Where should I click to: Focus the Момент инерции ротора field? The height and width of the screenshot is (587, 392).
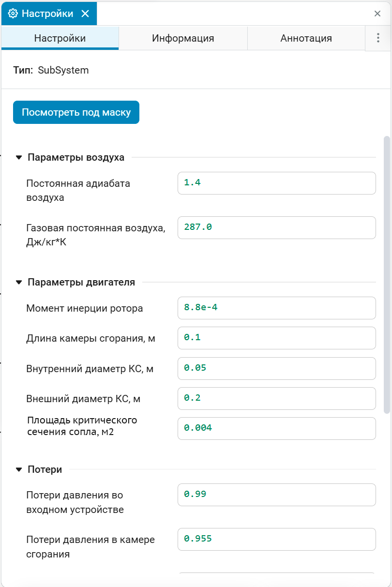[x=276, y=308]
